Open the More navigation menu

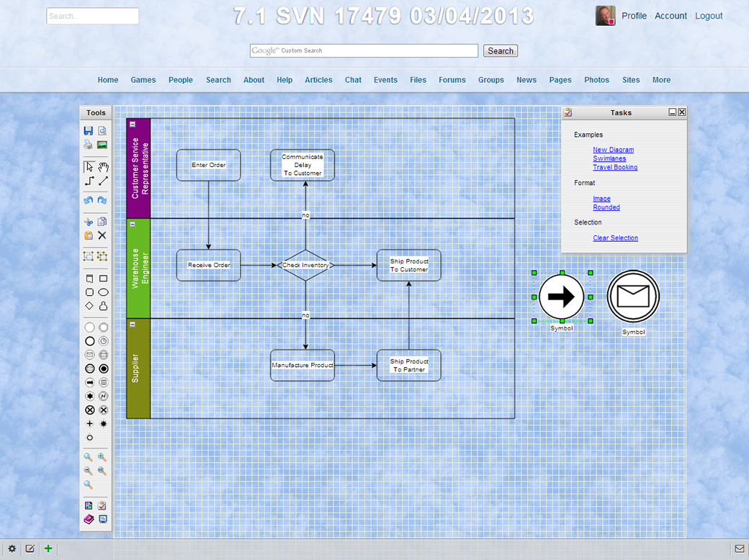(x=661, y=80)
